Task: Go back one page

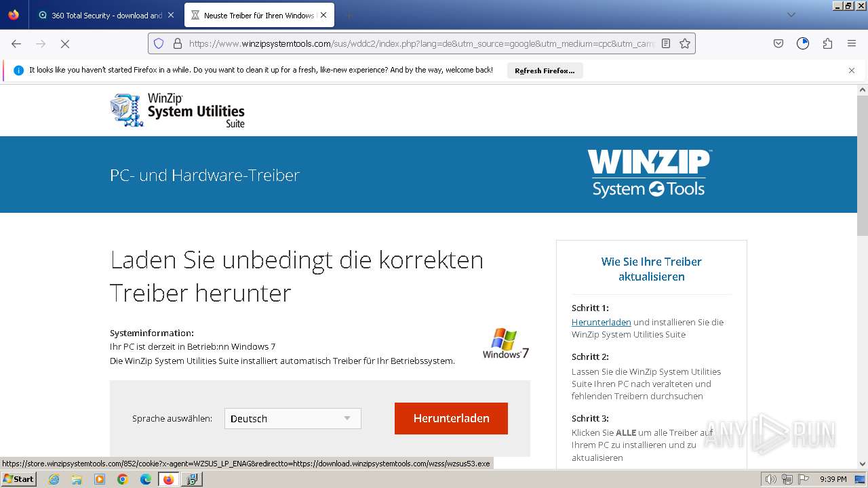Action: [x=16, y=43]
